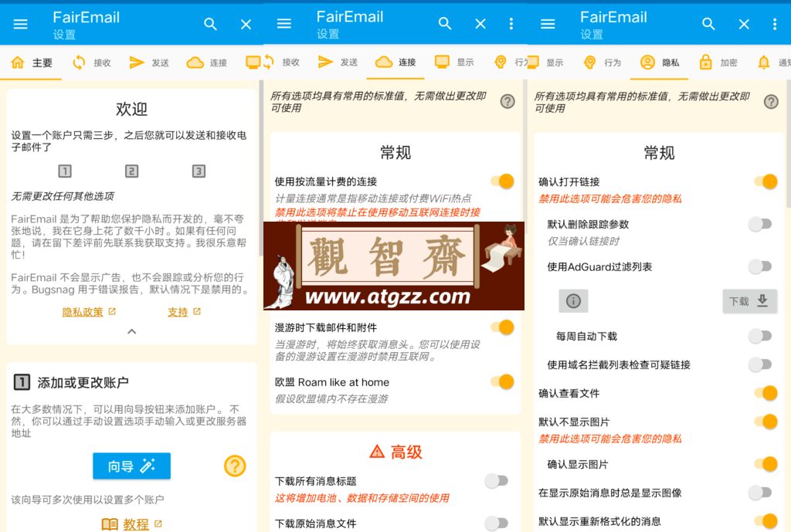Switch to 显示 tab in right panel
791x532 pixels.
click(x=546, y=63)
